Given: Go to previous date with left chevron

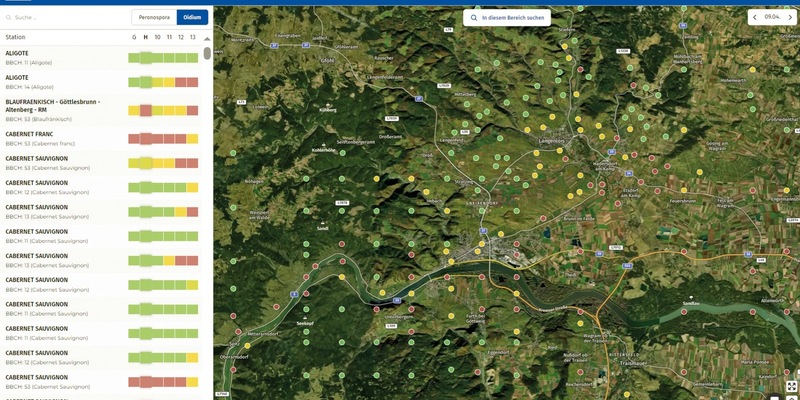Looking at the screenshot, I should (x=755, y=16).
